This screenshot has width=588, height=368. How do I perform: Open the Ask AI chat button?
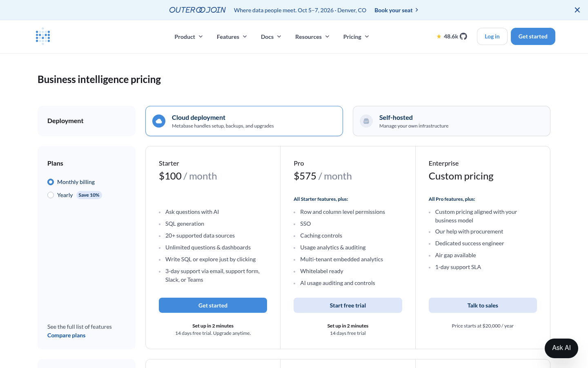[x=561, y=348]
